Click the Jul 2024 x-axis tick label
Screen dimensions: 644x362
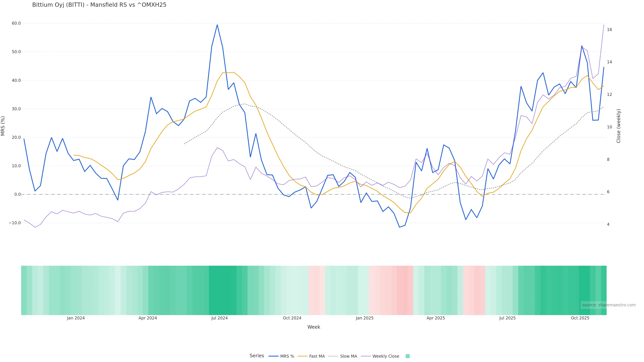tap(219, 318)
